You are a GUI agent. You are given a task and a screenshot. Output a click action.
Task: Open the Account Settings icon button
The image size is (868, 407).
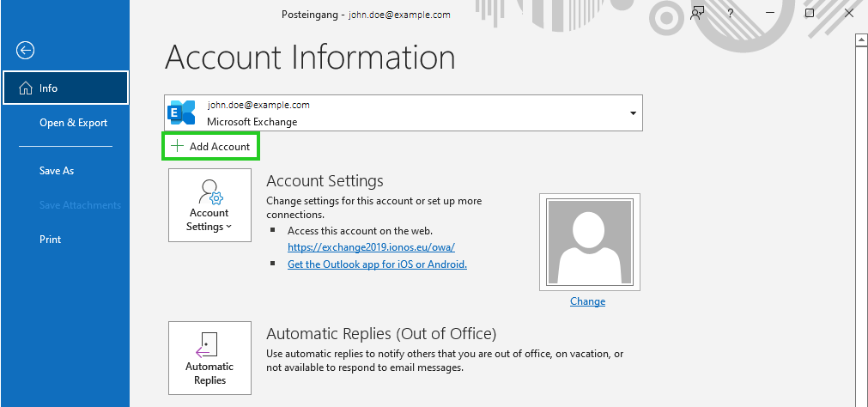[209, 205]
